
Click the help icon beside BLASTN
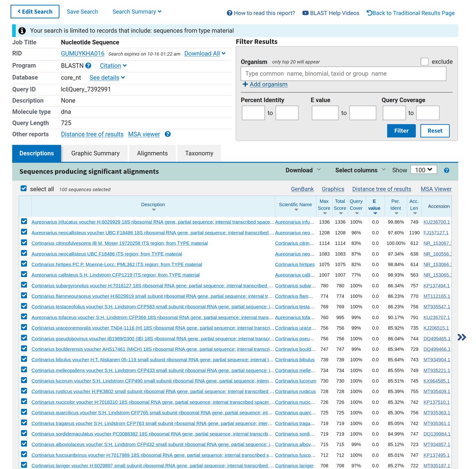point(88,66)
